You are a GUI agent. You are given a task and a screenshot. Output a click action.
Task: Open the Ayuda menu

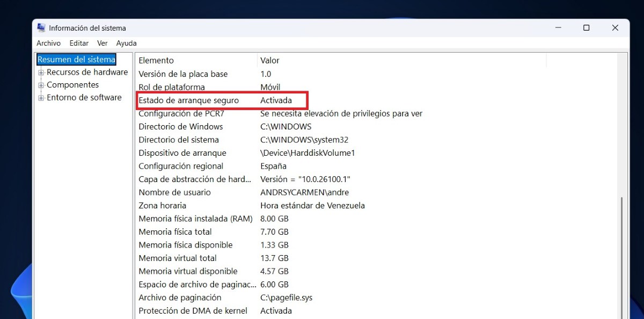pyautogui.click(x=127, y=43)
